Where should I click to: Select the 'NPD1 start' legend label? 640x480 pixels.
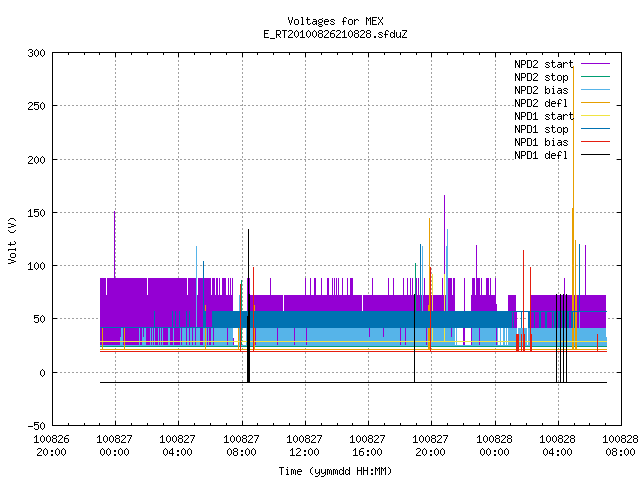pos(544,116)
